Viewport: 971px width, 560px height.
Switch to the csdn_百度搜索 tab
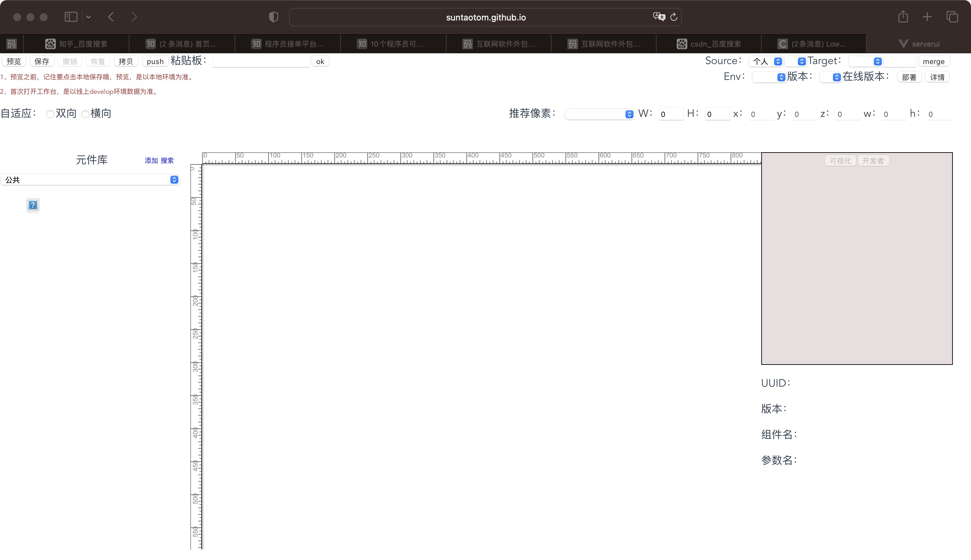[709, 44]
